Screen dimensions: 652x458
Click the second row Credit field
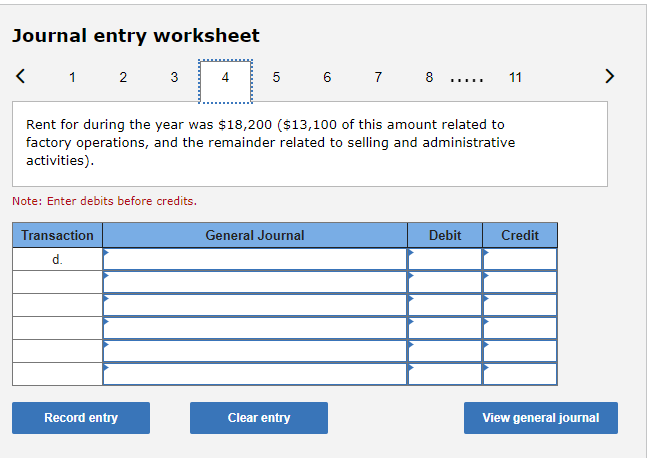coord(520,282)
